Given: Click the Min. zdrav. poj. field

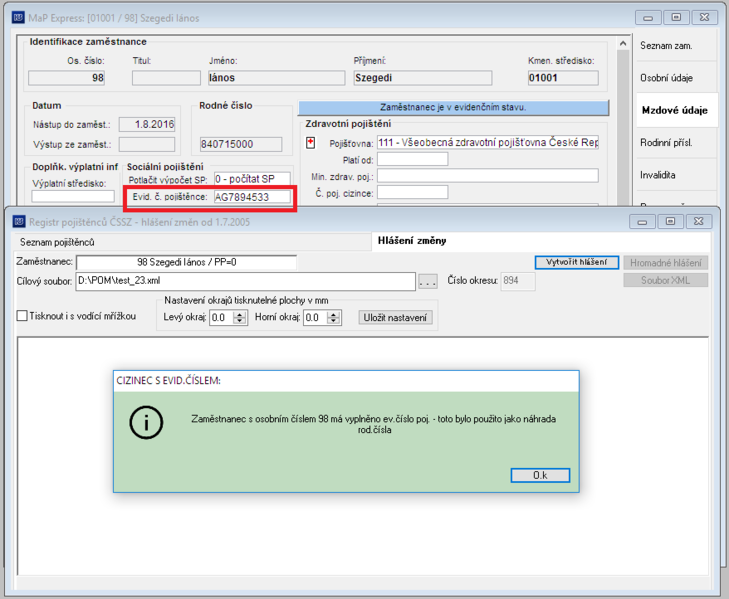Looking at the screenshot, I should (x=488, y=176).
